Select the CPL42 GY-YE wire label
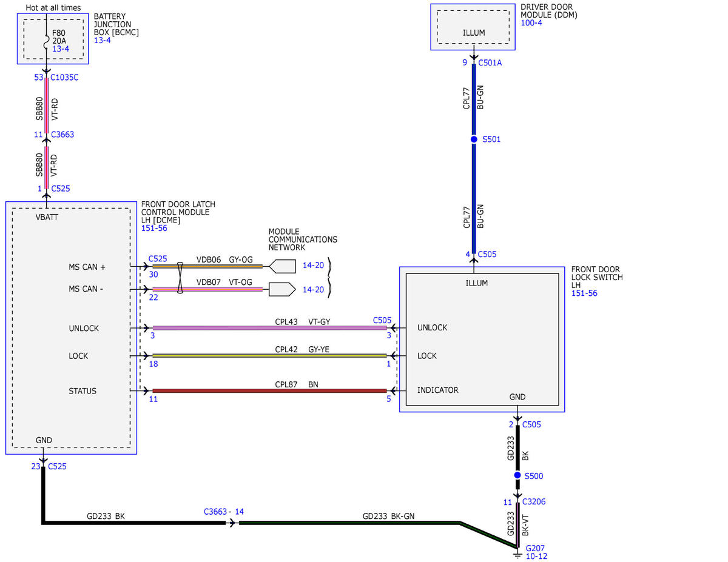728x562 pixels. click(x=302, y=349)
